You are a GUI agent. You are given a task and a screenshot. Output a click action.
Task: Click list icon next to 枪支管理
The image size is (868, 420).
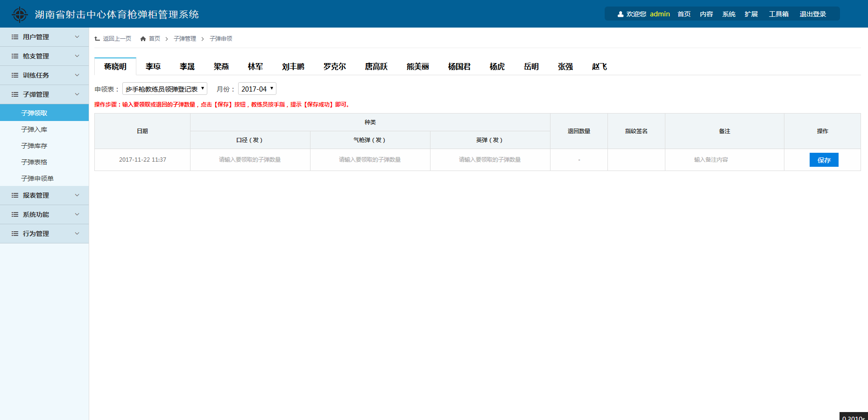coord(15,56)
